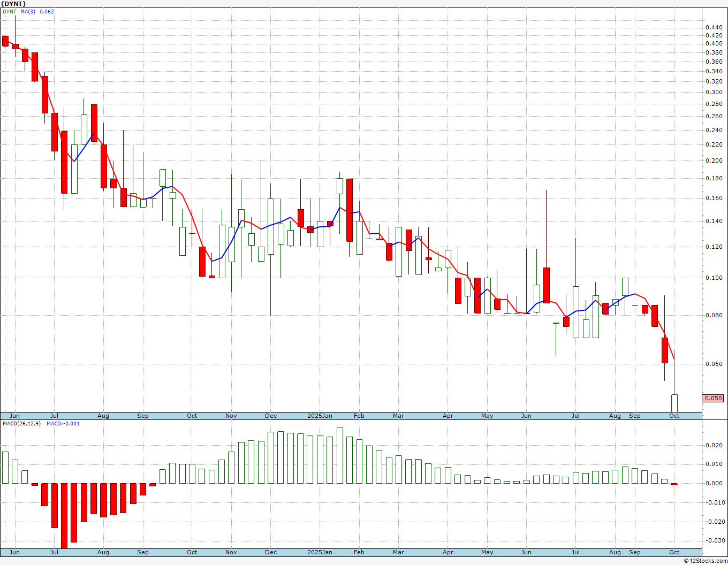The image size is (728, 565).
Task: Select the DYNT series legend label
Action: point(10,12)
